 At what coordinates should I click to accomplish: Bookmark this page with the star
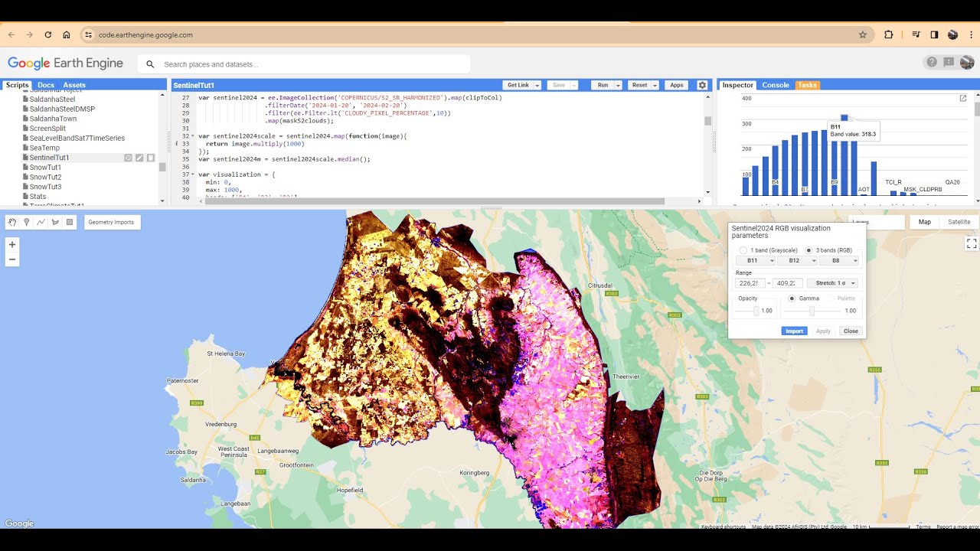pyautogui.click(x=863, y=34)
